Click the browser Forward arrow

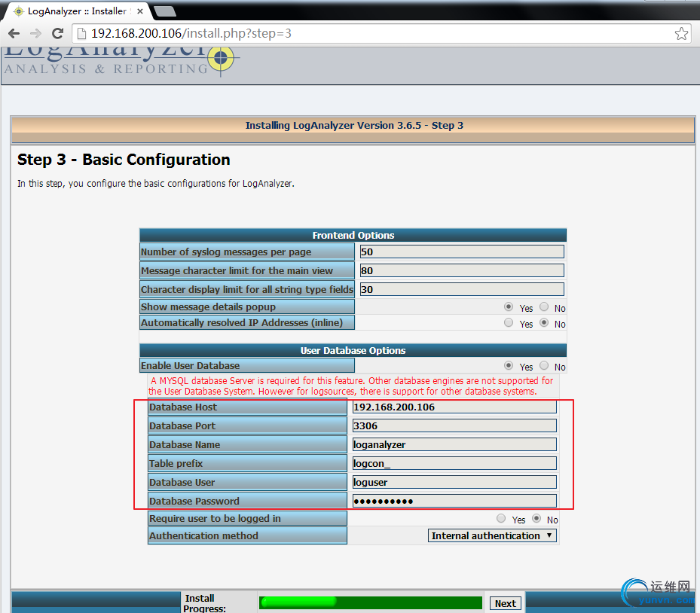35,33
